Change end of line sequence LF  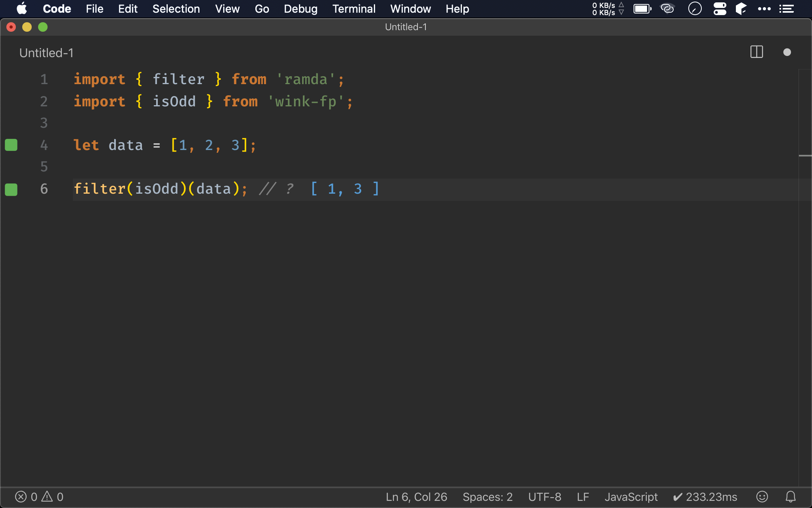pyautogui.click(x=583, y=497)
